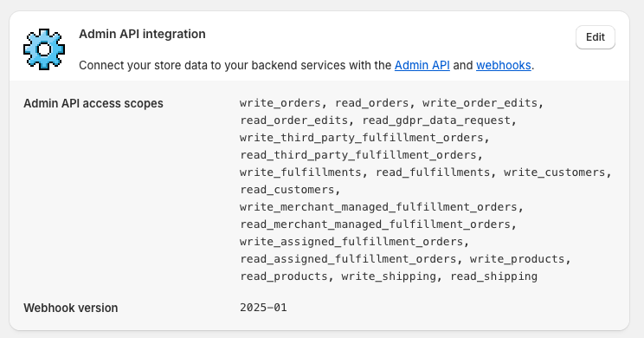The image size is (644, 338).
Task: Click the 2025-01 webhook version value
Action: coord(263,308)
